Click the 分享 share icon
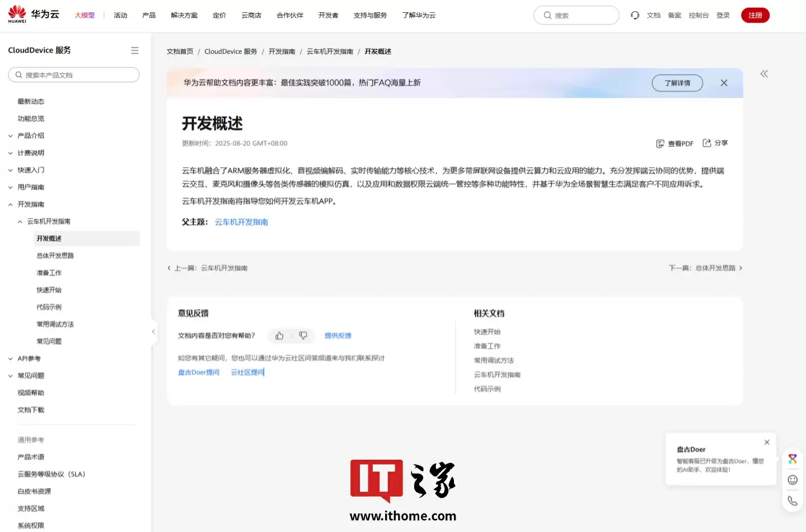 [x=715, y=143]
